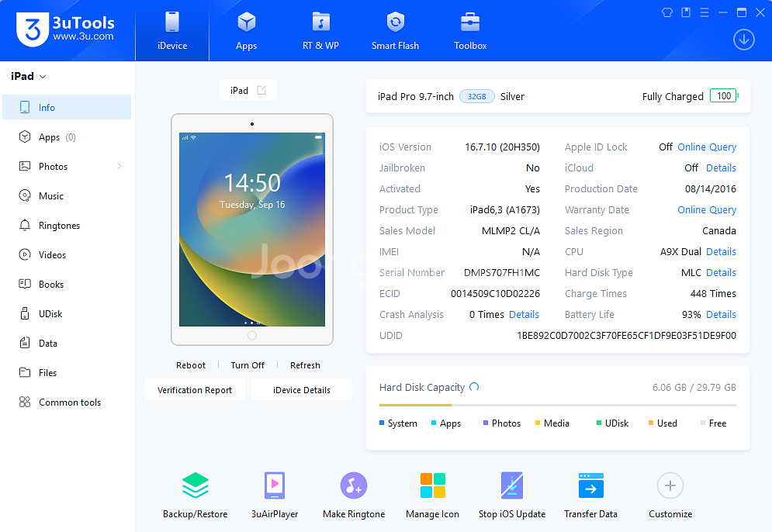Open the Backup/Restore tool
772x532 pixels.
pyautogui.click(x=195, y=486)
